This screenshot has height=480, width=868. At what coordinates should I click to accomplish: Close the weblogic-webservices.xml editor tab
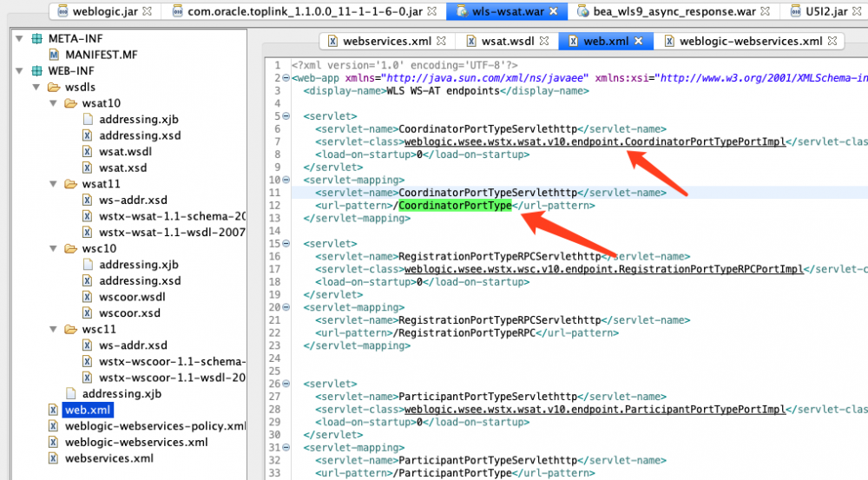click(832, 41)
